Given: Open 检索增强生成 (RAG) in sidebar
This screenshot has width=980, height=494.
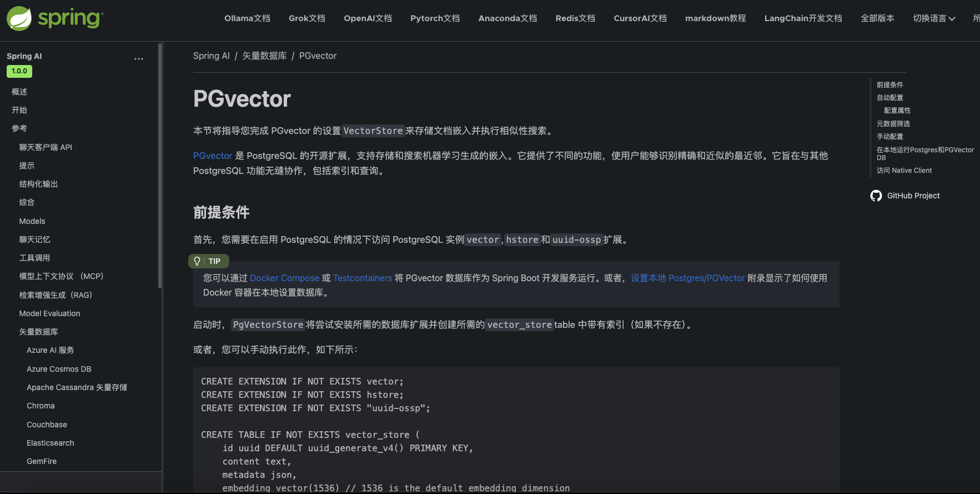Looking at the screenshot, I should click(x=56, y=295).
